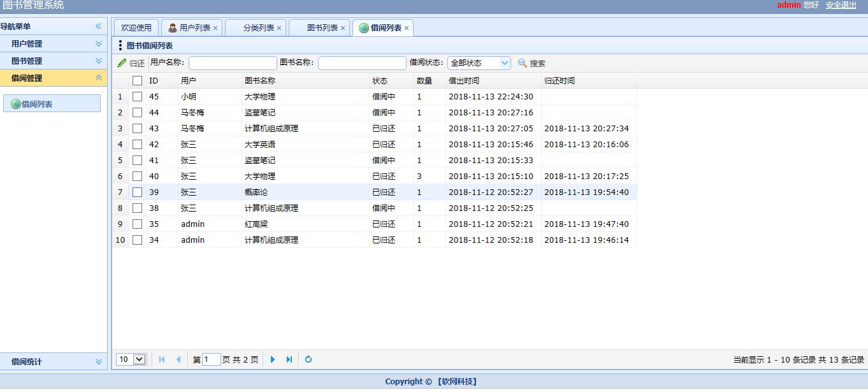Click the magnifier 搜索 search icon
Screen dimensions: 868x390
(523, 63)
